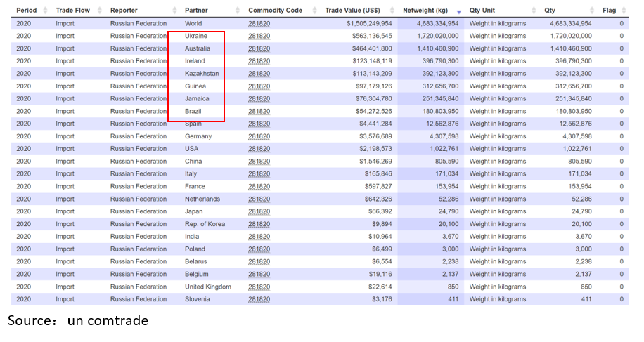Screen dimensions: 644x342
Task: Select trade value $563,136,545
Action: [x=372, y=36]
